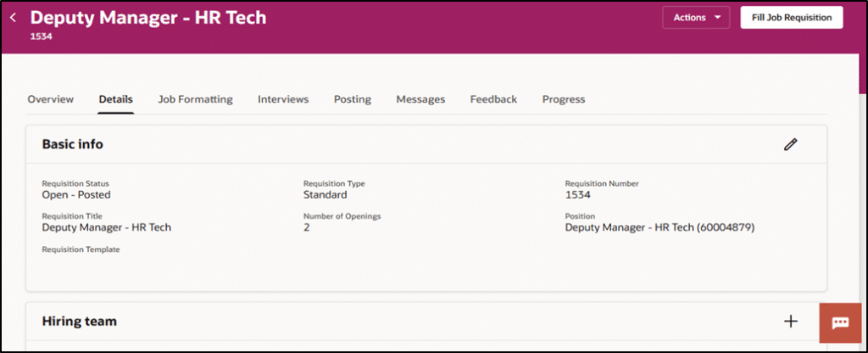View the Messages tab
Screen dimensions: 868x353
point(420,99)
